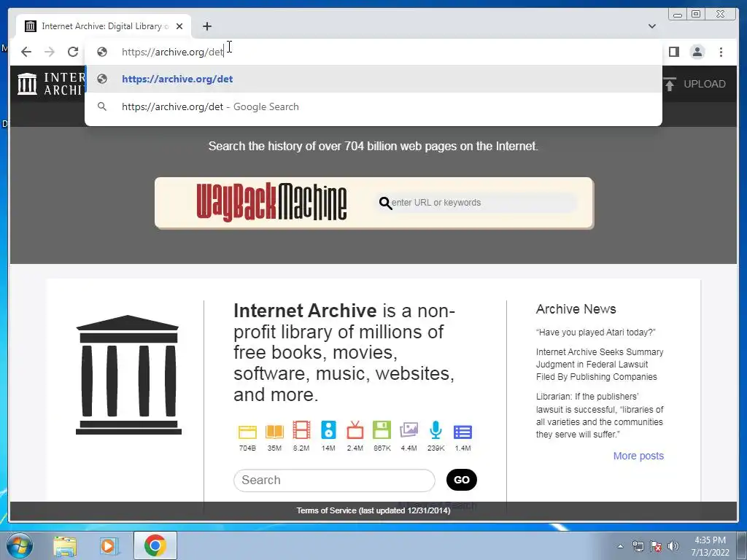Reload the page with the refresh icon

73,52
